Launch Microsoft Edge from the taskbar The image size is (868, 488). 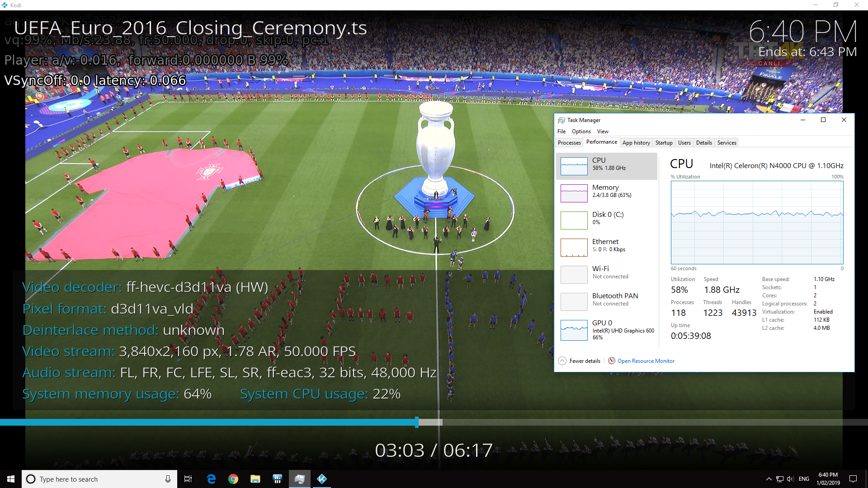[211, 479]
